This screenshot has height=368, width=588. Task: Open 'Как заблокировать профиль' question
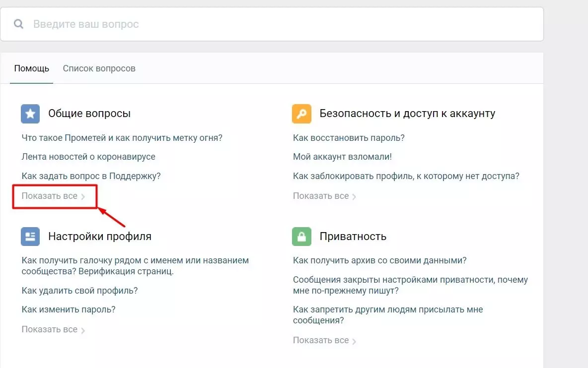406,176
